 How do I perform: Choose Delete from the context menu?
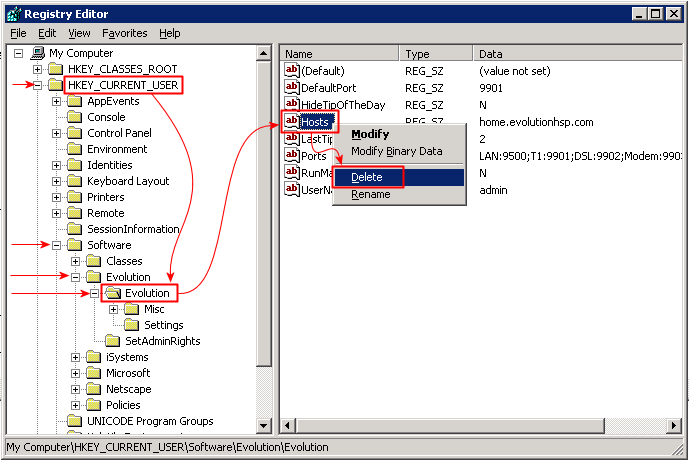coord(367,177)
